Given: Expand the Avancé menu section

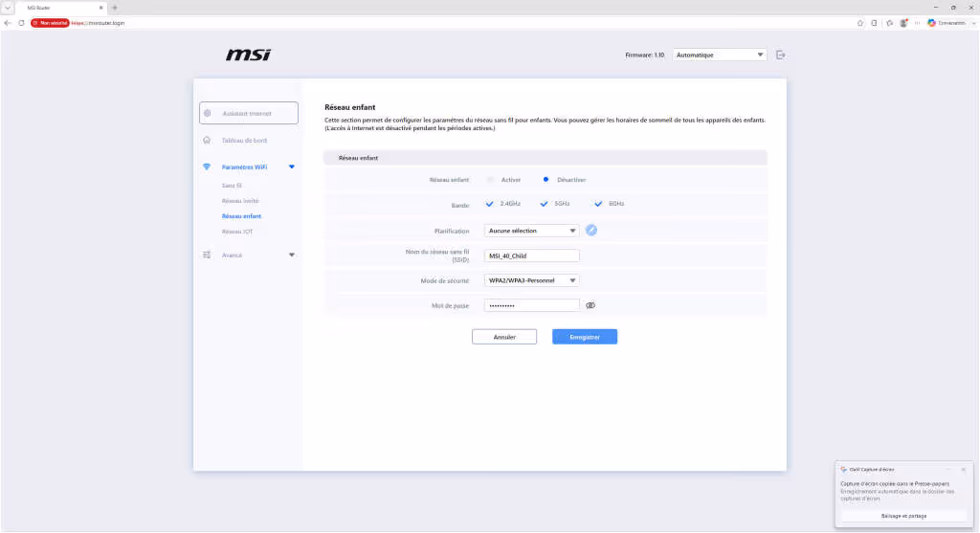Looking at the screenshot, I should pos(292,255).
